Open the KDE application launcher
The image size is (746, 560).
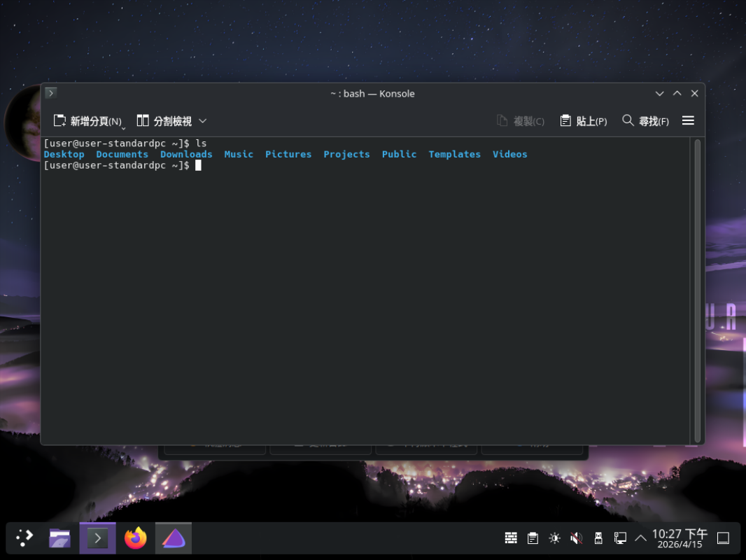tap(24, 538)
